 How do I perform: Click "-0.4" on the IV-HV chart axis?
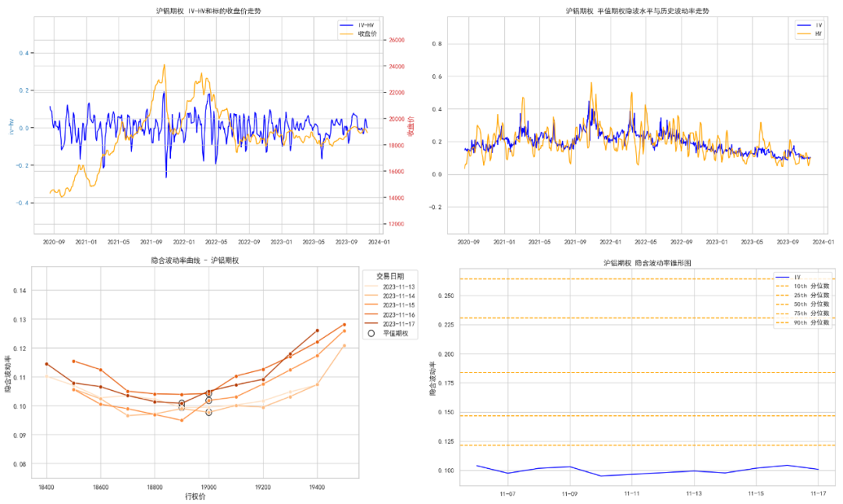pos(22,203)
